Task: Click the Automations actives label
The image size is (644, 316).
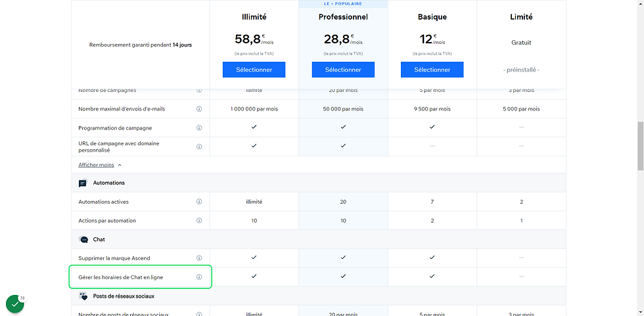Action: [104, 202]
